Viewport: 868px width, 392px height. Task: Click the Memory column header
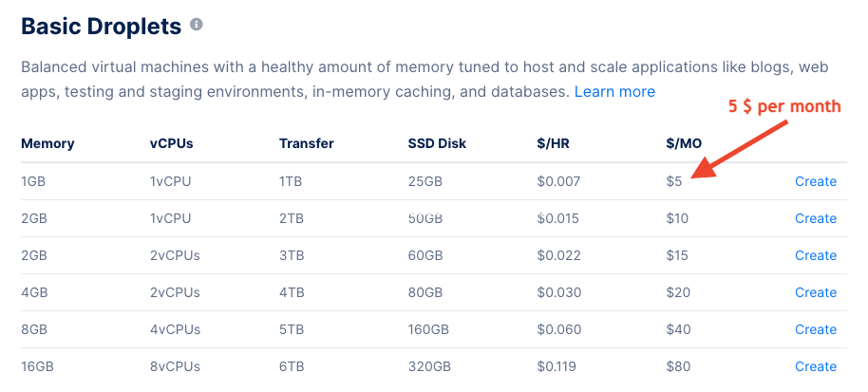point(47,143)
